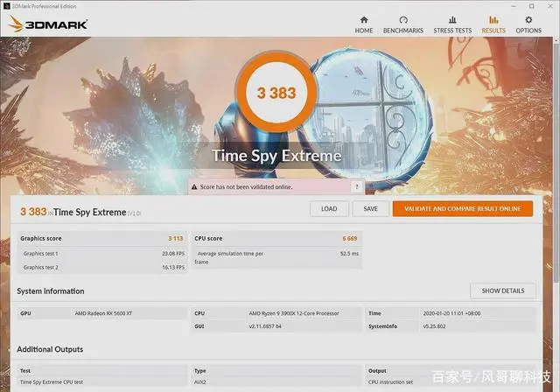
Task: Click the GUI version v2.11.6857 64
Action: pos(265,326)
